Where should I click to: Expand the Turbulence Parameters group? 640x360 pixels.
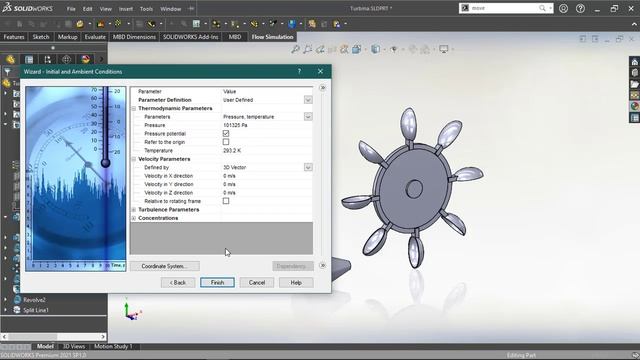point(134,210)
